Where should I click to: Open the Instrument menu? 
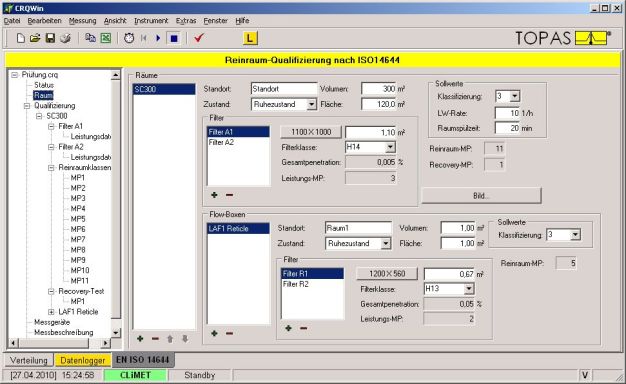[x=151, y=21]
